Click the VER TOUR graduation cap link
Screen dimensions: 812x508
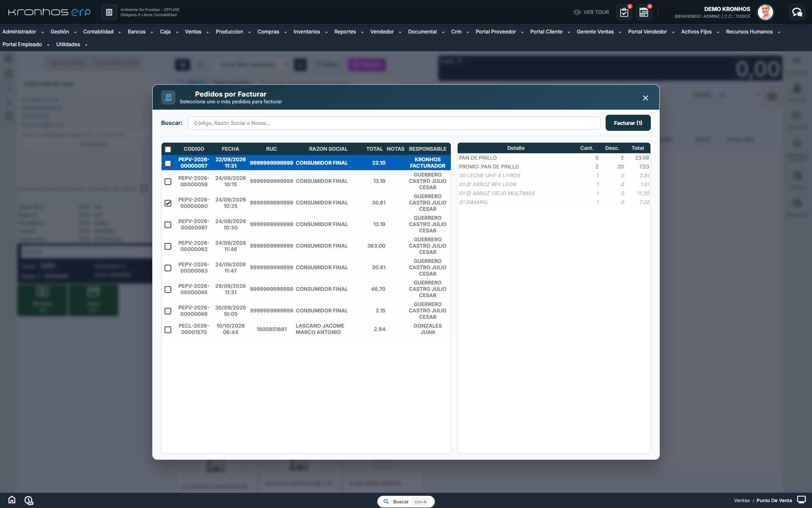pos(591,12)
